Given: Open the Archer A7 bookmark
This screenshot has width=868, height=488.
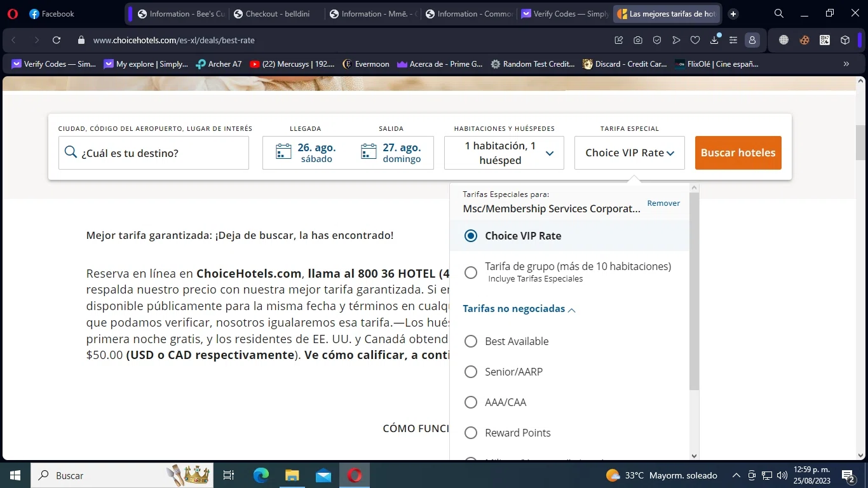Looking at the screenshot, I should click(x=219, y=64).
